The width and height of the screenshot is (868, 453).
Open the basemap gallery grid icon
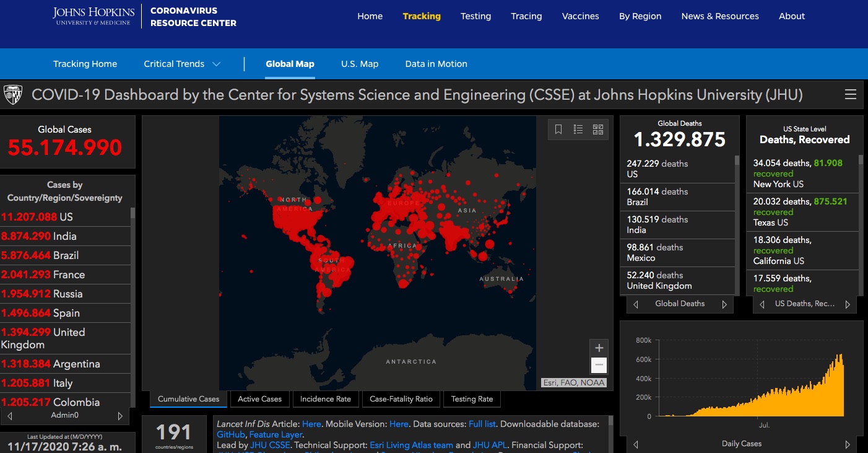(598, 130)
